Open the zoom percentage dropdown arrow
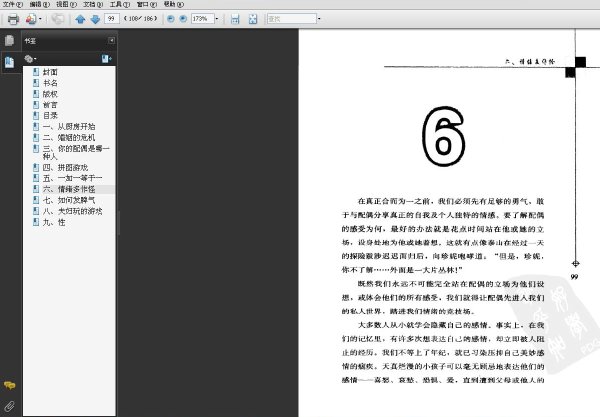 217,18
